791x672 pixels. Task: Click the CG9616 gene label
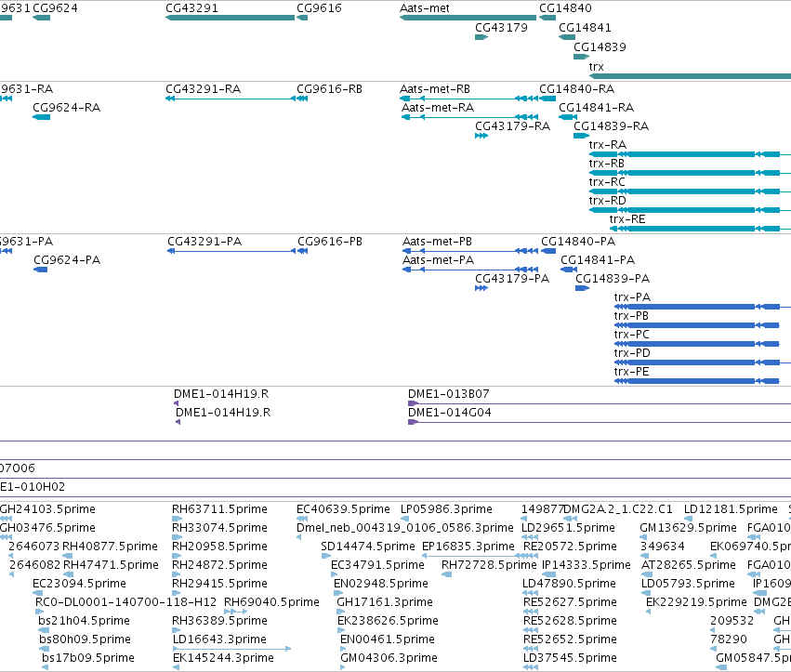click(x=319, y=8)
